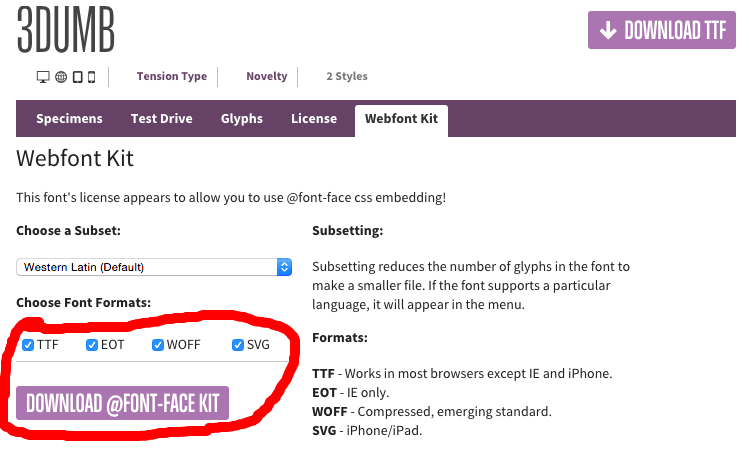Go to the Glyphs tab

[242, 119]
